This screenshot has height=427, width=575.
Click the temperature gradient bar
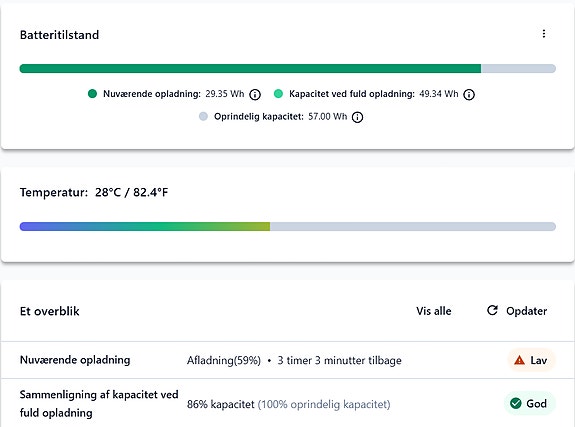[288, 226]
